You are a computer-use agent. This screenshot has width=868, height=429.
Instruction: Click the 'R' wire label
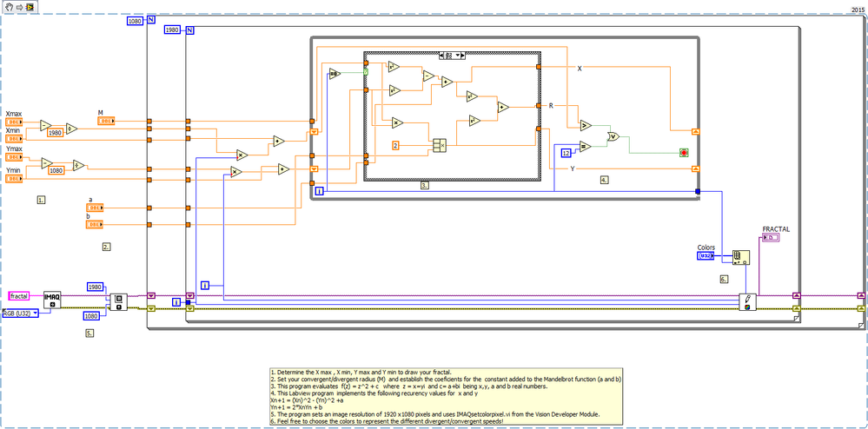[551, 105]
